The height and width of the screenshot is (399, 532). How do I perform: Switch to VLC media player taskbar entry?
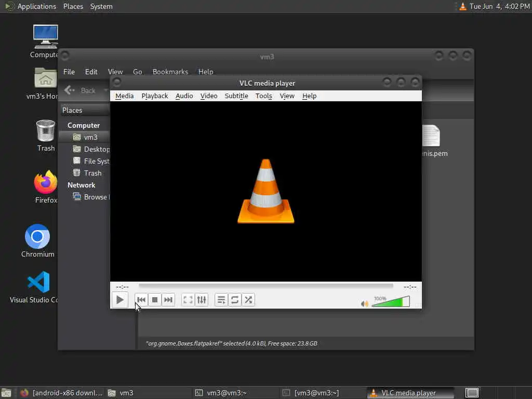click(x=410, y=393)
